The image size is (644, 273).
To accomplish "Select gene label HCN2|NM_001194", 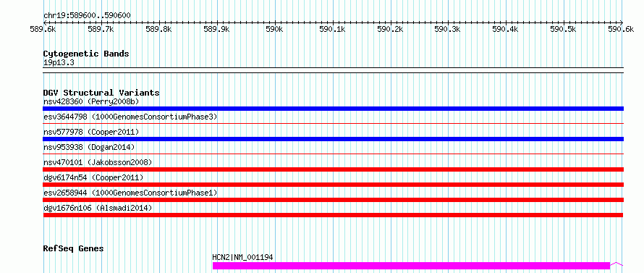I will [x=242, y=257].
